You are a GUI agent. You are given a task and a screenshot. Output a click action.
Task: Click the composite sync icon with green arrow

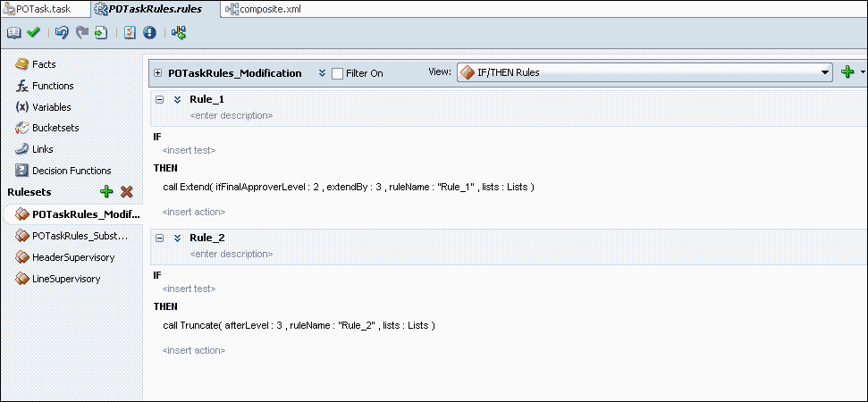click(178, 33)
